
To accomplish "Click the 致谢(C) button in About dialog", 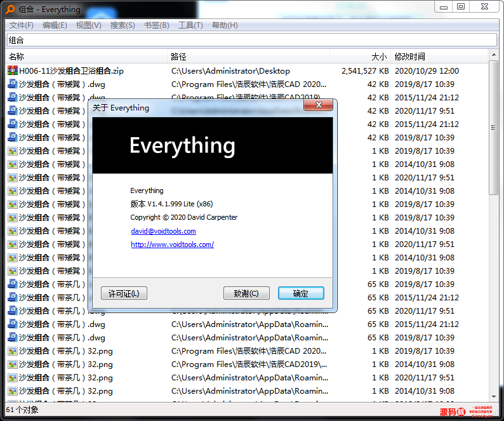I will pos(246,293).
